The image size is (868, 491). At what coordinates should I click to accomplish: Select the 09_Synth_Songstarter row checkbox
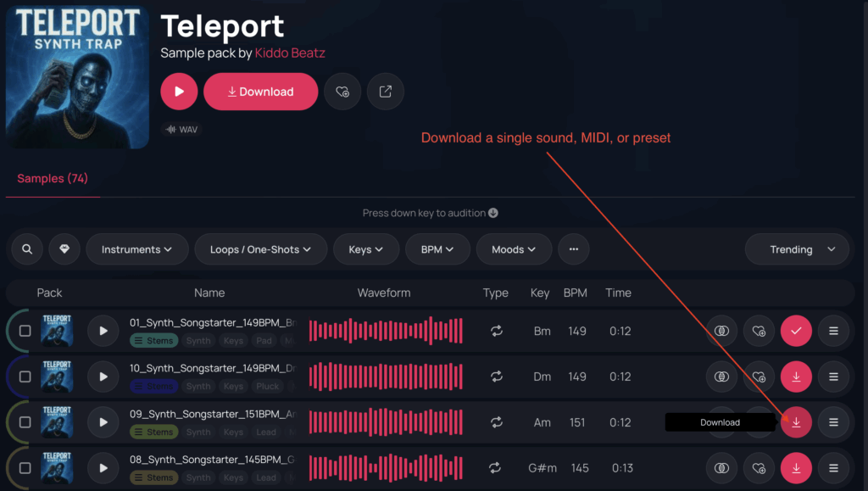pyautogui.click(x=25, y=422)
